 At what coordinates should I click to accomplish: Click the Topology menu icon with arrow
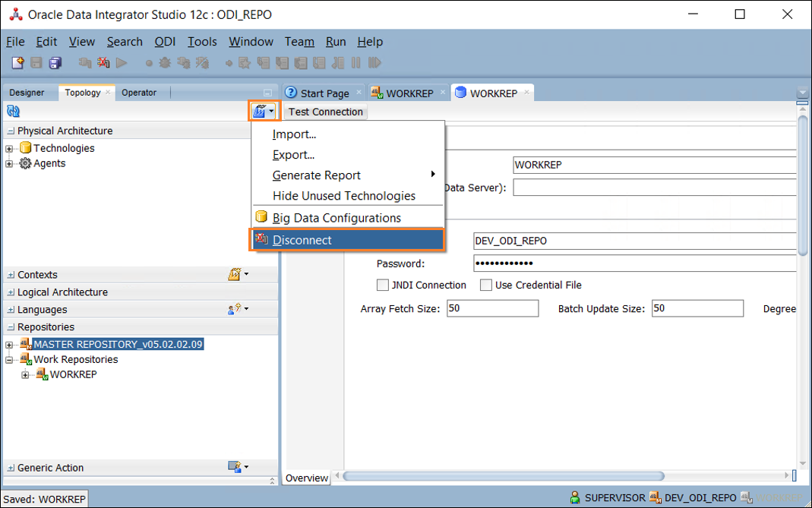pos(264,112)
